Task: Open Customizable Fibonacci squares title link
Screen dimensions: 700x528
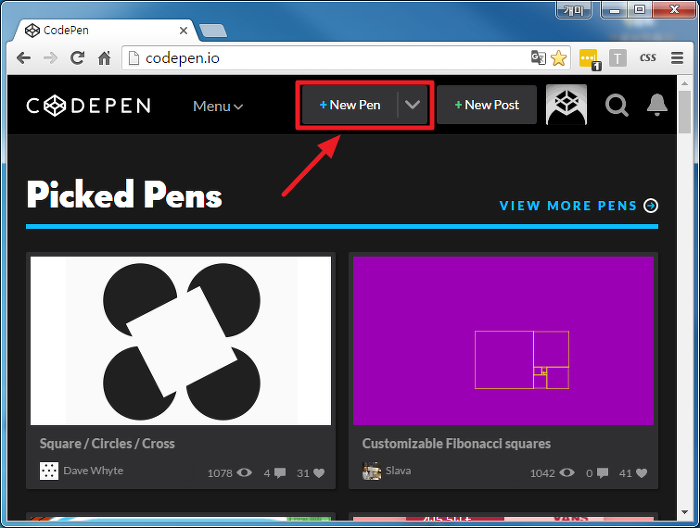Action: [x=456, y=444]
